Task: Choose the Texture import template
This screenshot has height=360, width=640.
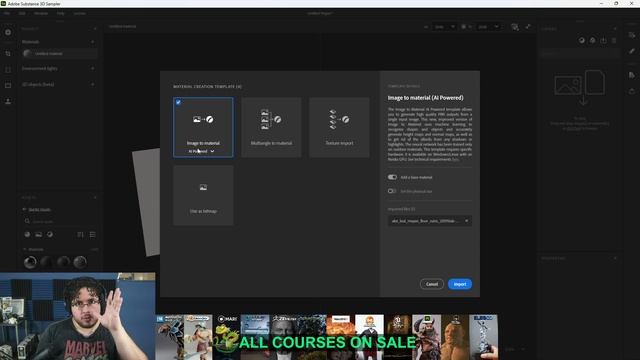Action: tap(339, 127)
